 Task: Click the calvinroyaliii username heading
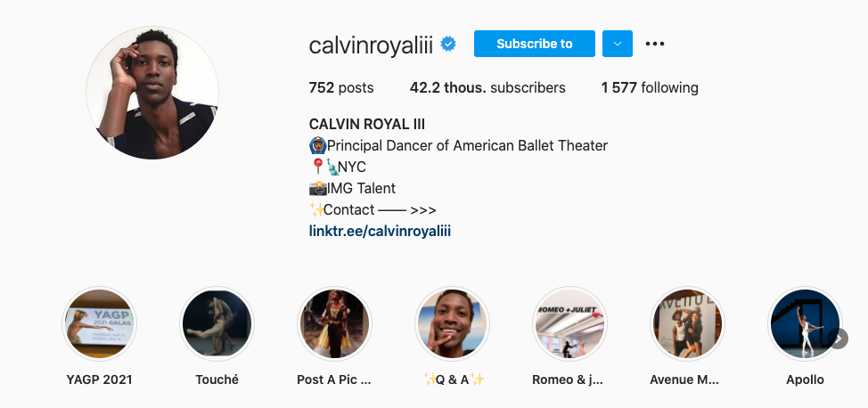click(371, 45)
